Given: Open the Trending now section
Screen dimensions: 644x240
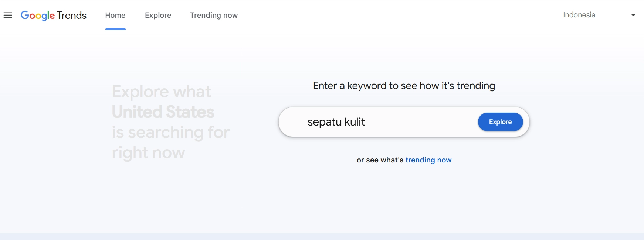Looking at the screenshot, I should click(214, 15).
